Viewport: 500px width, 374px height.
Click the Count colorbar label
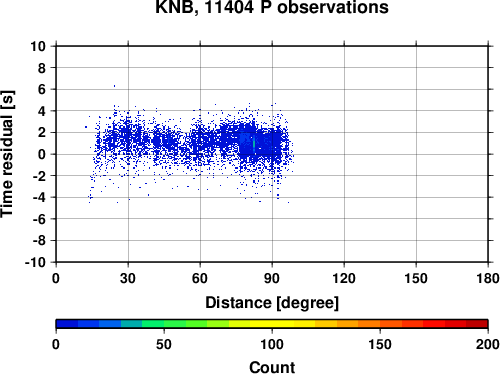(272, 367)
